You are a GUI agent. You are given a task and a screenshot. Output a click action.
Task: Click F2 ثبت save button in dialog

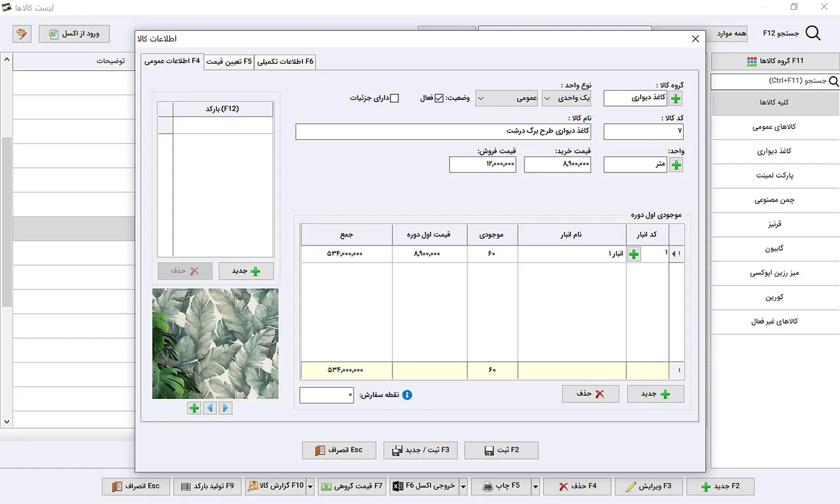501,450
